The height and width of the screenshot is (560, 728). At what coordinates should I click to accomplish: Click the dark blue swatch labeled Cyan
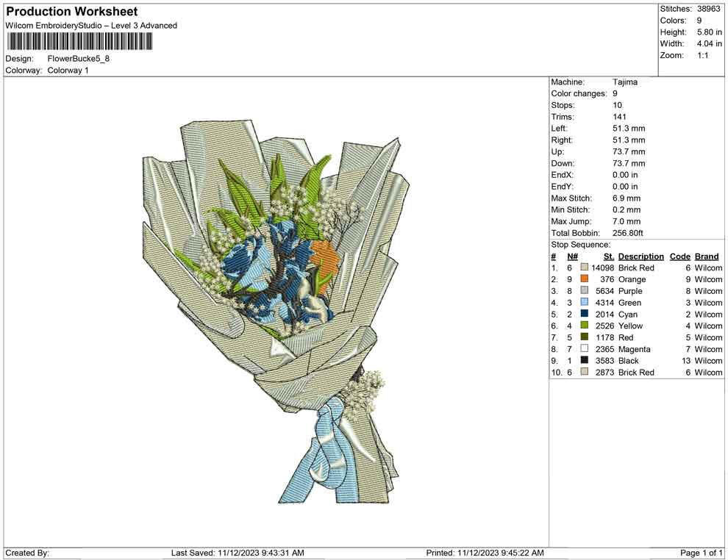tap(584, 314)
